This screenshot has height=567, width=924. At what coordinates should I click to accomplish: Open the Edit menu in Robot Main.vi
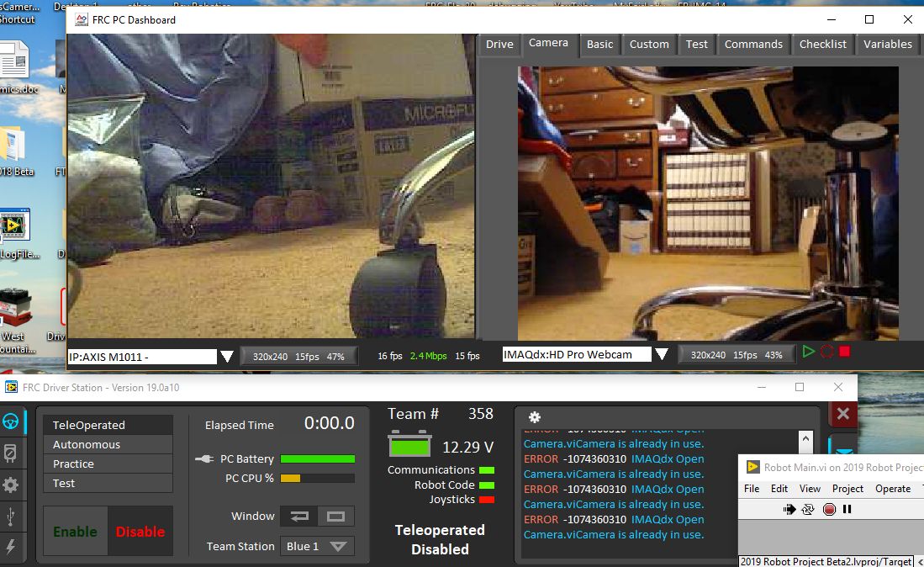pos(779,489)
